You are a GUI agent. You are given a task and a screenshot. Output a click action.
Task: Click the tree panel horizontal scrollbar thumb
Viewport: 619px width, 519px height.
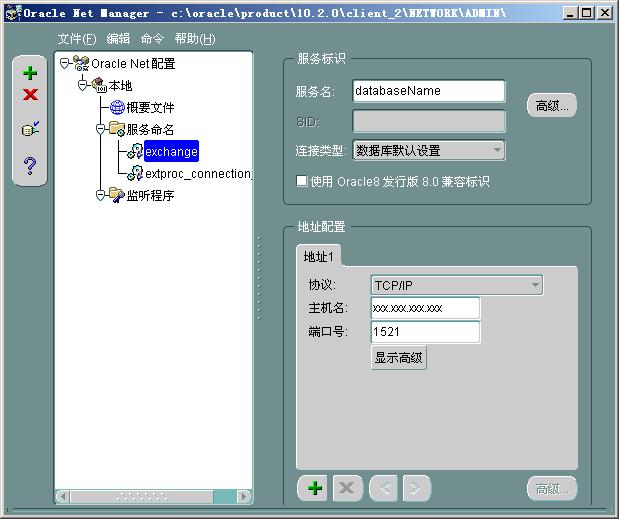(x=142, y=496)
